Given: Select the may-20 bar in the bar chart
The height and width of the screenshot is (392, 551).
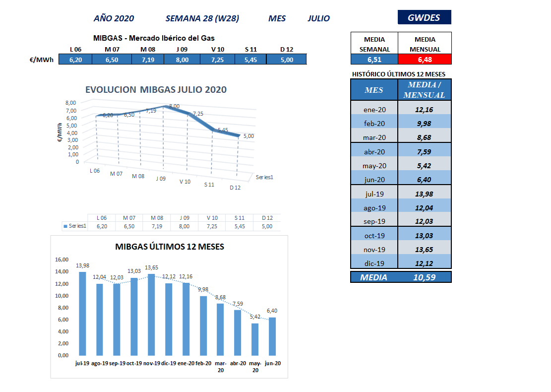Looking at the screenshot, I should pyautogui.click(x=255, y=339).
